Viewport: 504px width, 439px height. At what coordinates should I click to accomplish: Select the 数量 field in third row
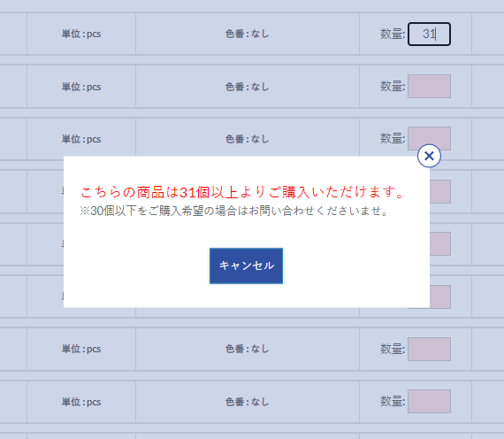(429, 138)
